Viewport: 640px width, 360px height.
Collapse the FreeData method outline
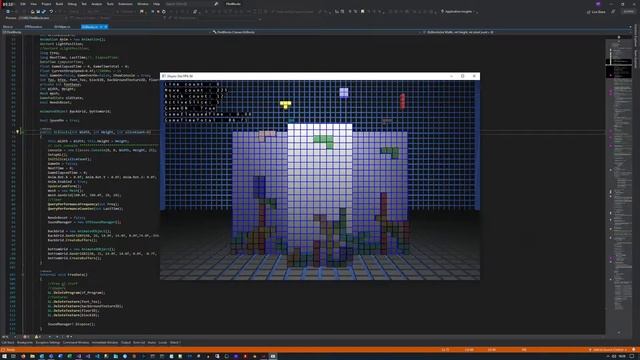tap(22, 275)
